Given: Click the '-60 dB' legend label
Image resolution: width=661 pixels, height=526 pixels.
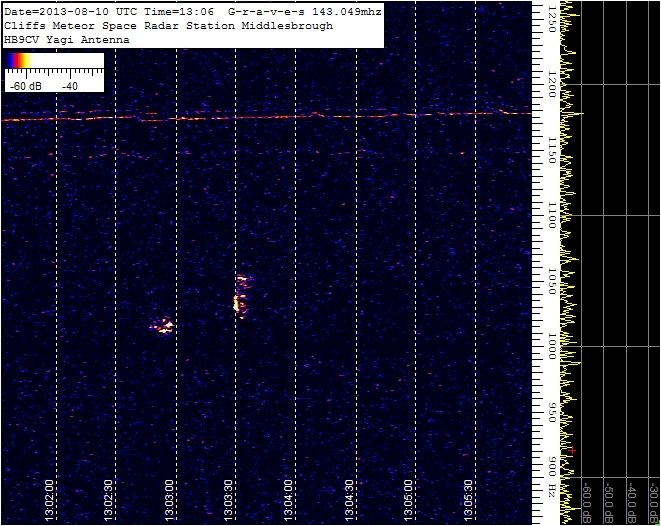Looking at the screenshot, I should (x=26, y=86).
